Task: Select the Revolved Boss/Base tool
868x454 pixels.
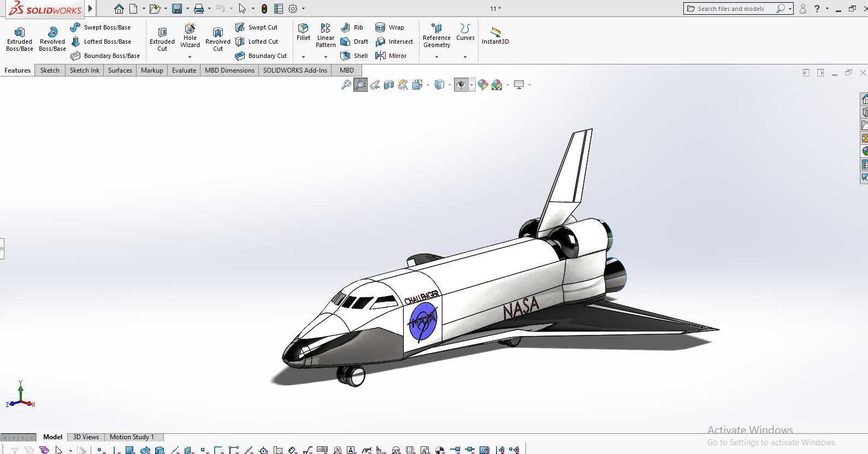Action: point(52,39)
